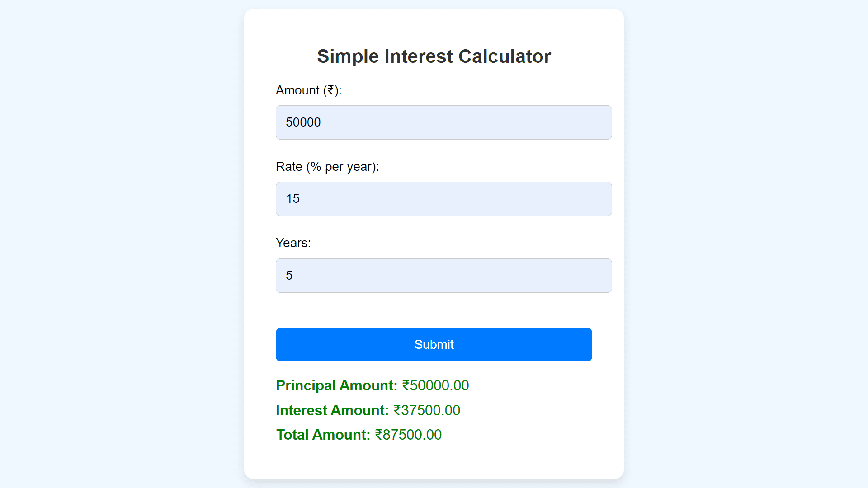The width and height of the screenshot is (868, 488).
Task: Click the ₹50000.00 principal result value
Action: pos(436,385)
